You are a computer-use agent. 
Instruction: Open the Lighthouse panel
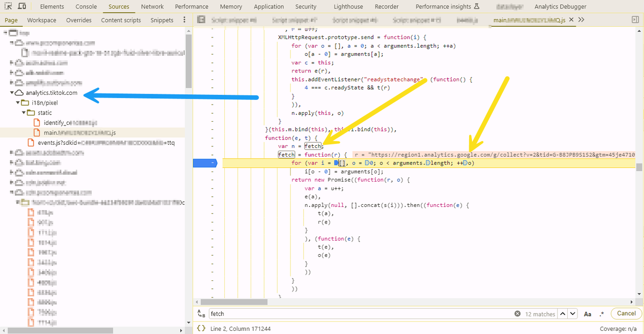(348, 6)
